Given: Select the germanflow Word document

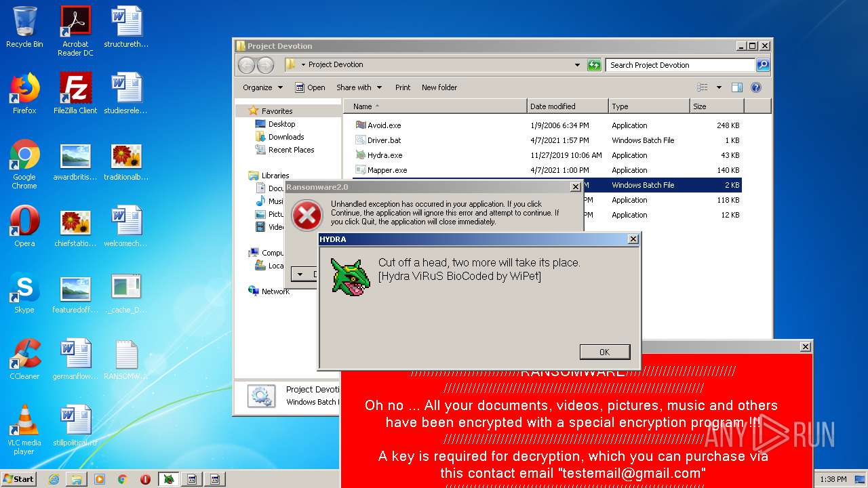Looking at the screenshot, I should [75, 359].
